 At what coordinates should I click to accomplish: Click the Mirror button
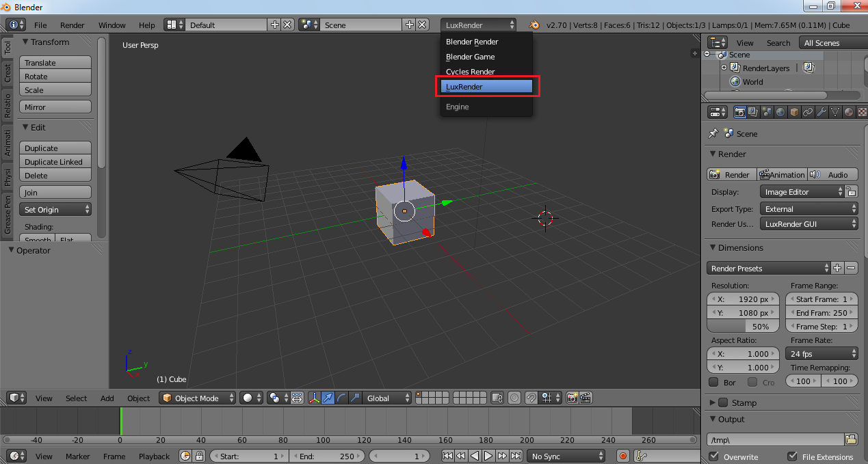pos(55,107)
